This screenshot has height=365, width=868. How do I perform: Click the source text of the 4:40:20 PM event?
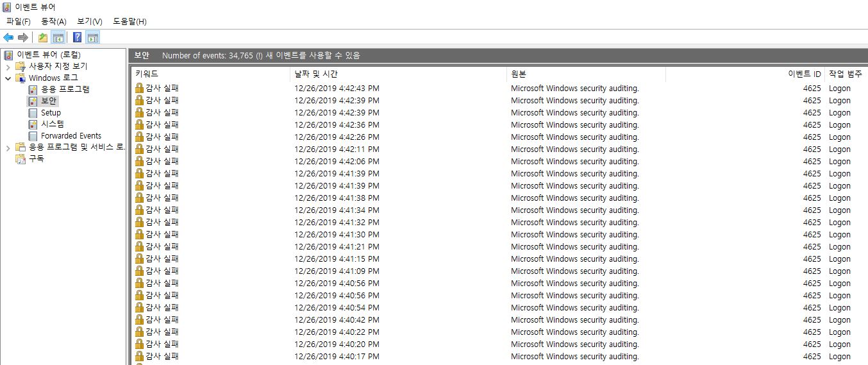[x=575, y=344]
